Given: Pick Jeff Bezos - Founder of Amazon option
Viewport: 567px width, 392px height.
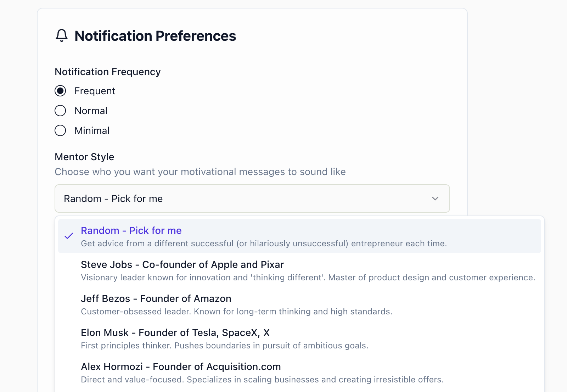Looking at the screenshot, I should [x=156, y=299].
